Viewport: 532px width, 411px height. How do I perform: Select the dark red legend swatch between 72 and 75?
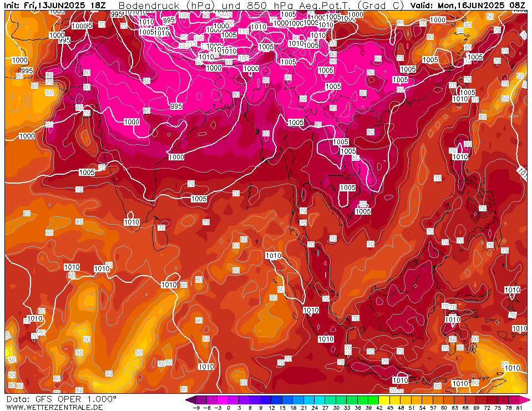[493, 400]
